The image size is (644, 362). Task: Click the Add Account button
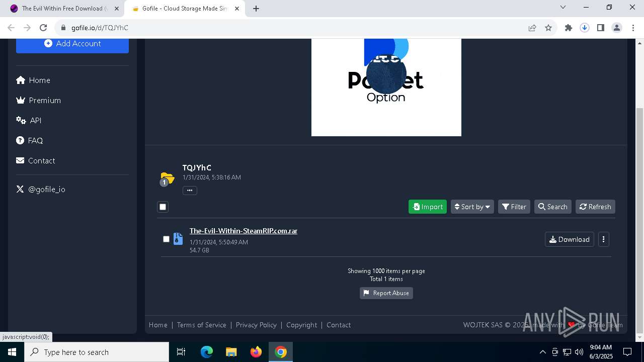(72, 44)
